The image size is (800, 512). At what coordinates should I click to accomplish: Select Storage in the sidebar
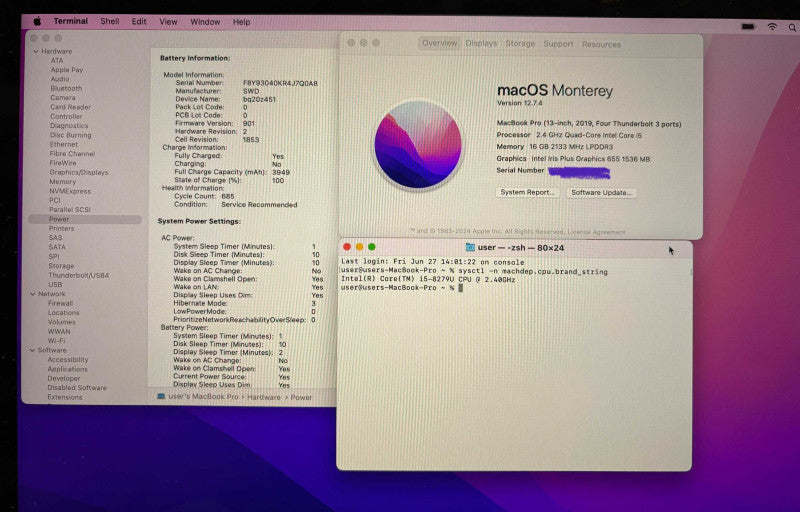61,266
